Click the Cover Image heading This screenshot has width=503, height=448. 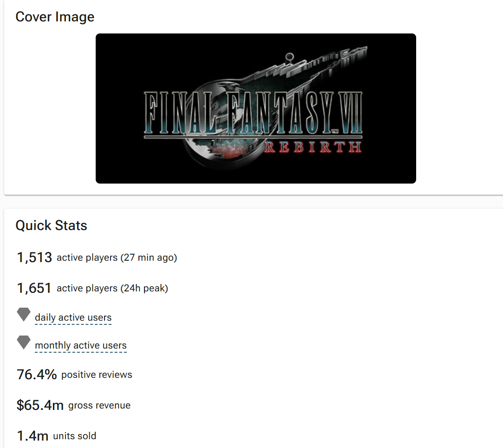point(55,17)
